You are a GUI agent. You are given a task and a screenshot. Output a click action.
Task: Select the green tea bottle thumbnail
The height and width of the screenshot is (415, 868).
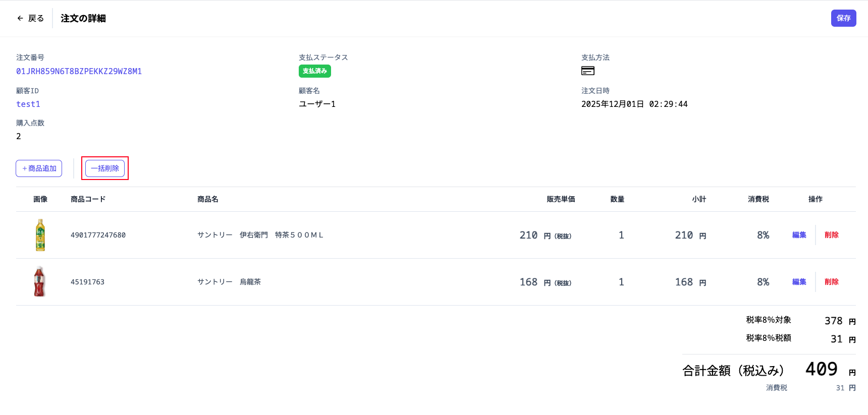(40, 235)
